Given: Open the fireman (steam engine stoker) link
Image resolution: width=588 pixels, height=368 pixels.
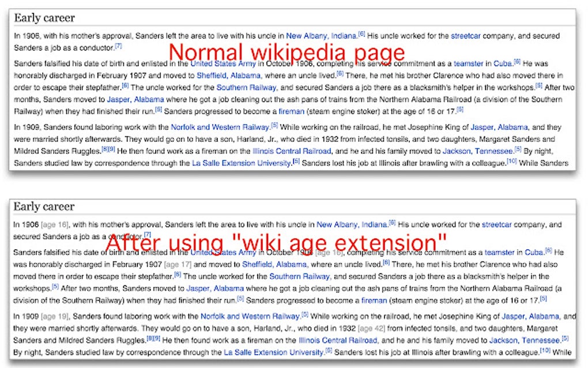Looking at the screenshot, I should [x=291, y=112].
